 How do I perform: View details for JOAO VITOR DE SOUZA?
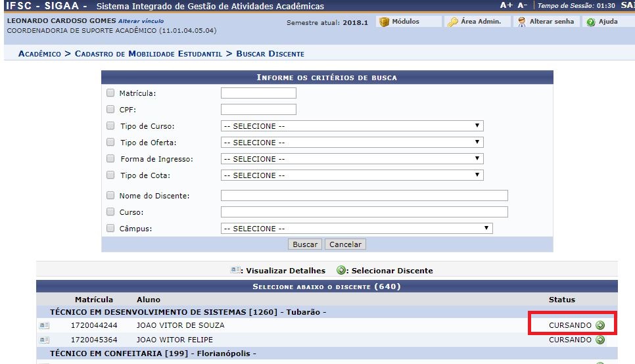(44, 325)
